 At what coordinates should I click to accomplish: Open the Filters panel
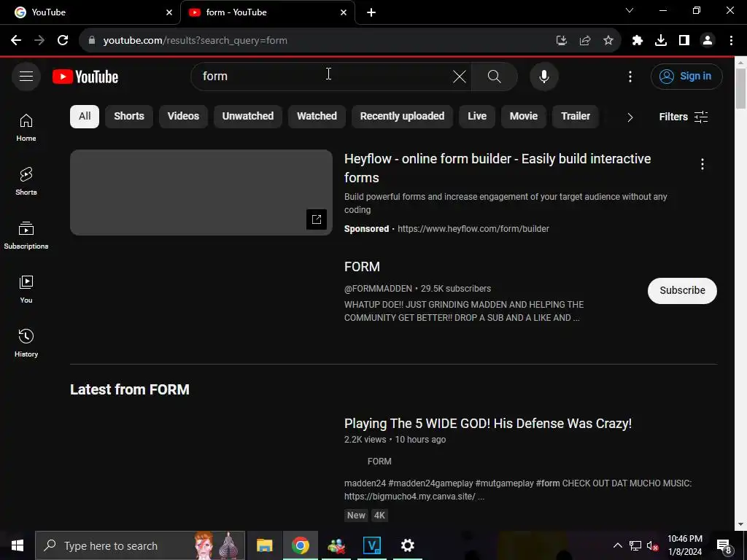[683, 117]
